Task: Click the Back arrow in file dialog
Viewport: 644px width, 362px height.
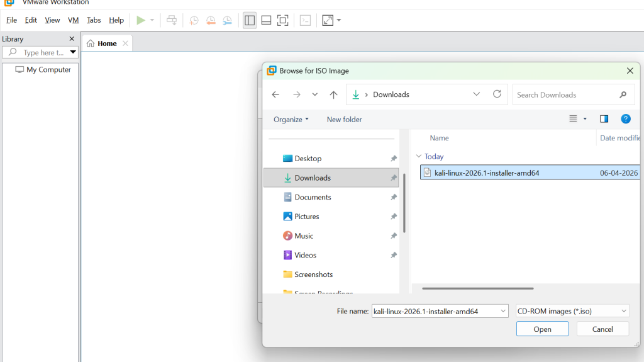Action: (275, 94)
